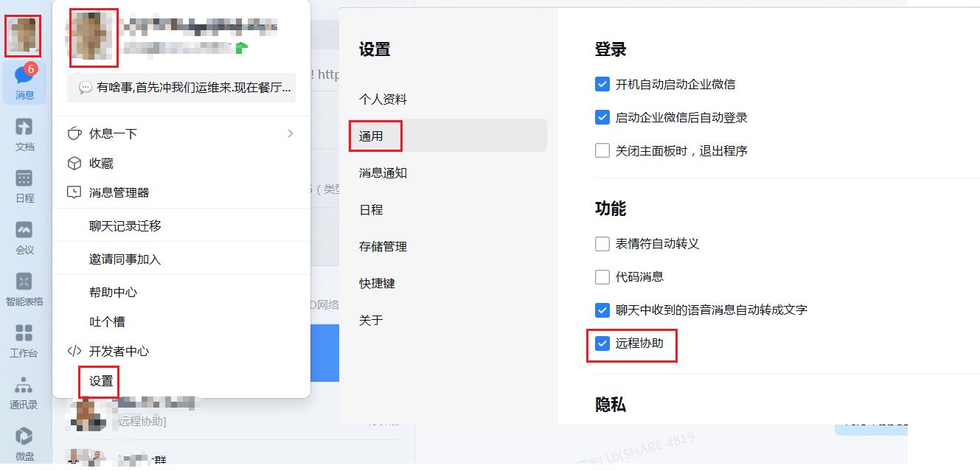
Task: Open the Calendar (日程) sidebar icon
Action: pos(24,185)
